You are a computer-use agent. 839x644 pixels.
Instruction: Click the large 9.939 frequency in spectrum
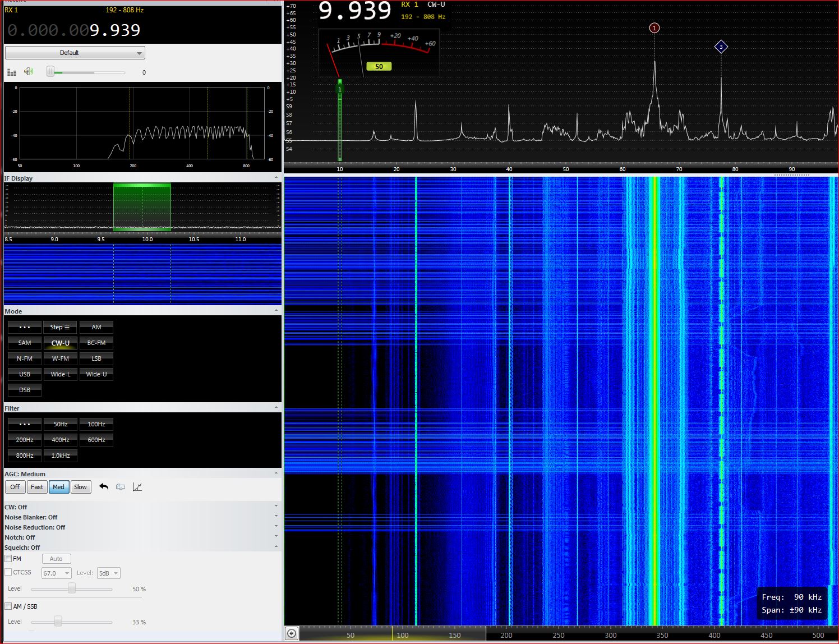(x=354, y=11)
